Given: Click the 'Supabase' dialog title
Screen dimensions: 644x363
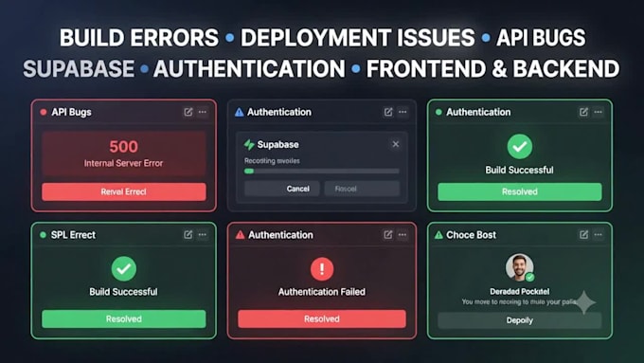Looking at the screenshot, I should [x=278, y=144].
